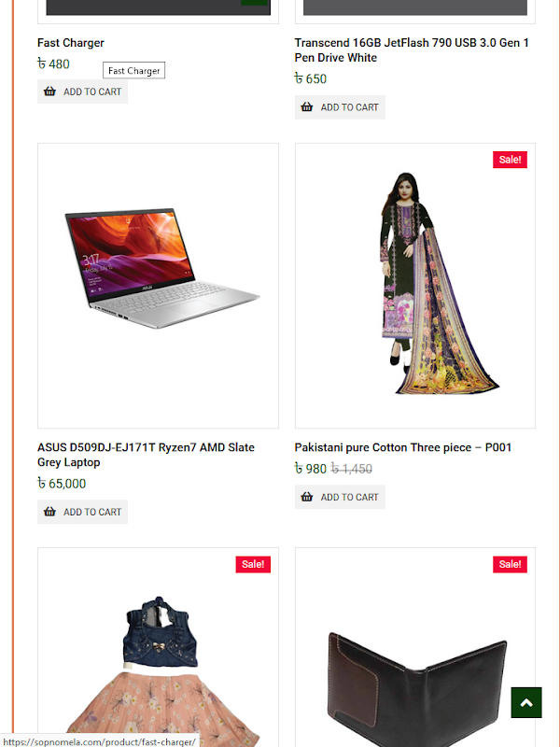Open Pakistani pure Cotton Three piece link
560x747 pixels.
click(x=403, y=447)
